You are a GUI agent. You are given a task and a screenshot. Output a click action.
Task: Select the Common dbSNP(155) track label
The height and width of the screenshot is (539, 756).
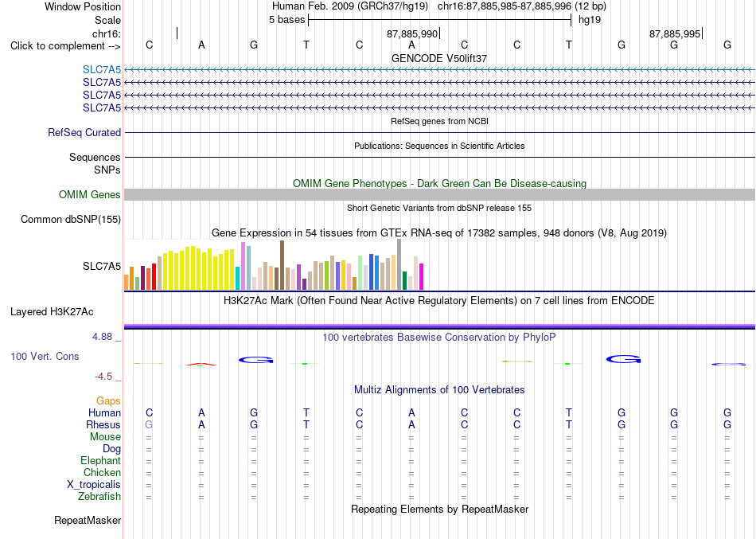pos(70,219)
